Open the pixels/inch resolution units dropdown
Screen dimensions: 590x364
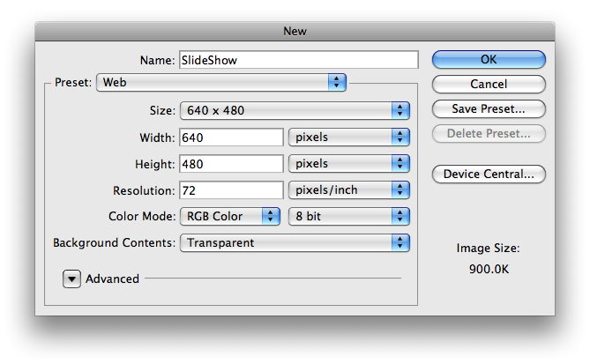pos(349,190)
